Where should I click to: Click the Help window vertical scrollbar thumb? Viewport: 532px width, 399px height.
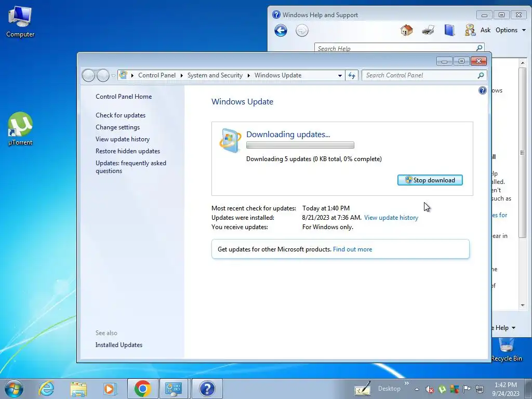point(522,153)
